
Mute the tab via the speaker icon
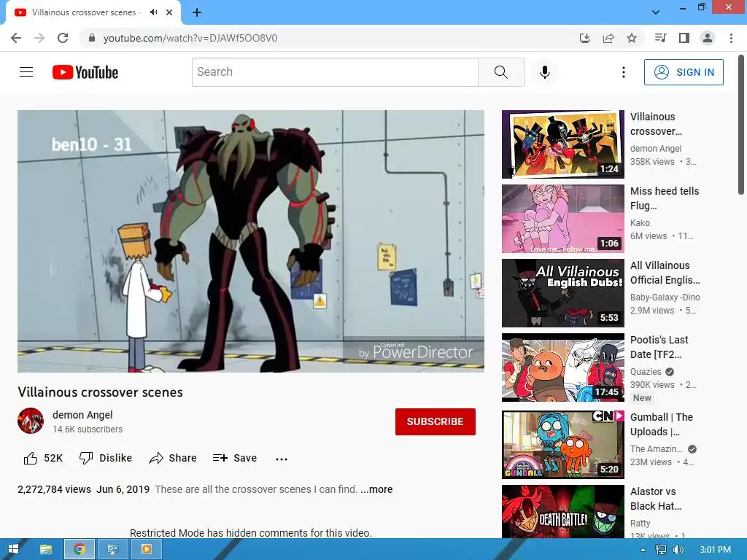pos(153,12)
